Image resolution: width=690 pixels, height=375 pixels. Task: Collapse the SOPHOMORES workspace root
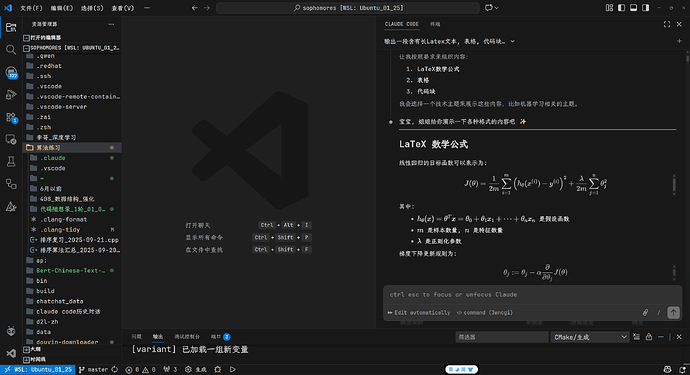click(x=72, y=48)
